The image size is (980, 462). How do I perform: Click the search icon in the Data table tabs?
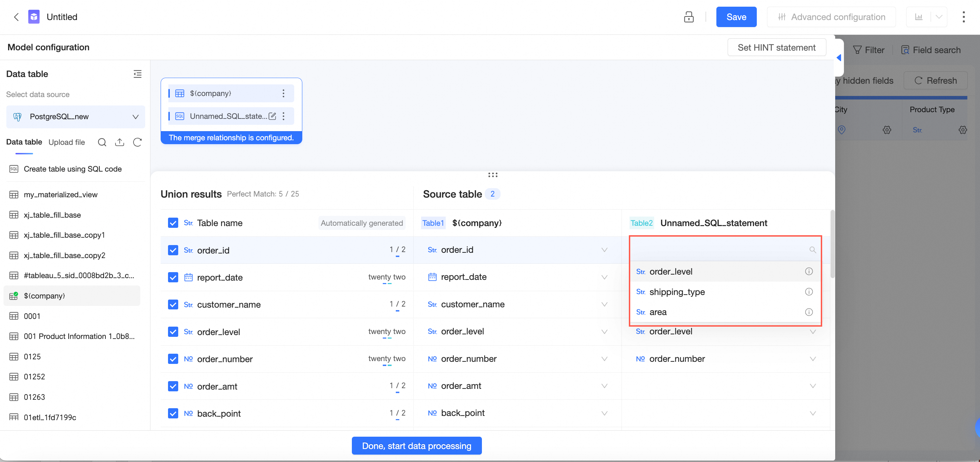click(x=102, y=142)
